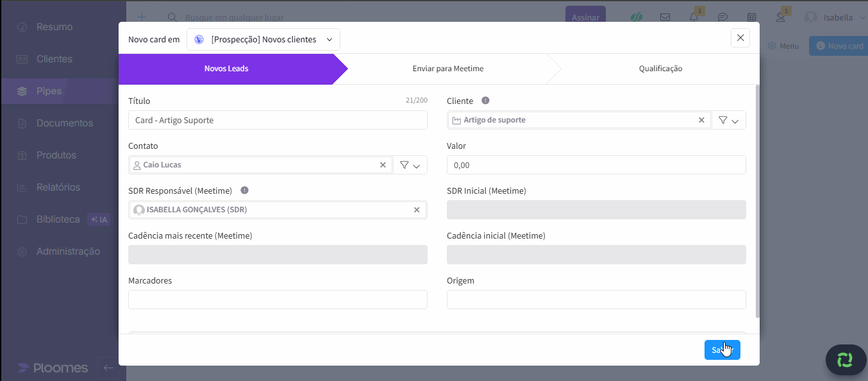Image resolution: width=868 pixels, height=381 pixels.
Task: Click the Salvar button
Action: [x=722, y=350]
